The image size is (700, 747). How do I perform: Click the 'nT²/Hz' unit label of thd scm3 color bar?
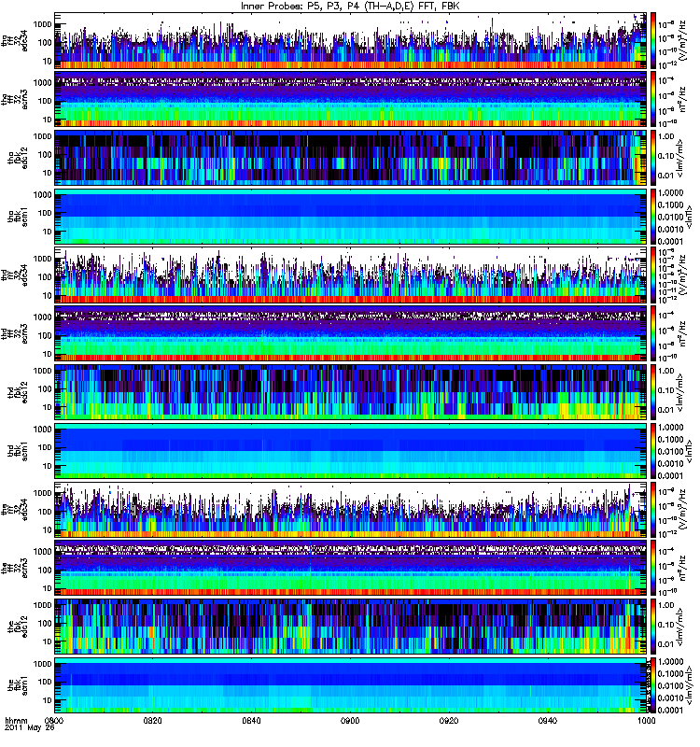(682, 334)
